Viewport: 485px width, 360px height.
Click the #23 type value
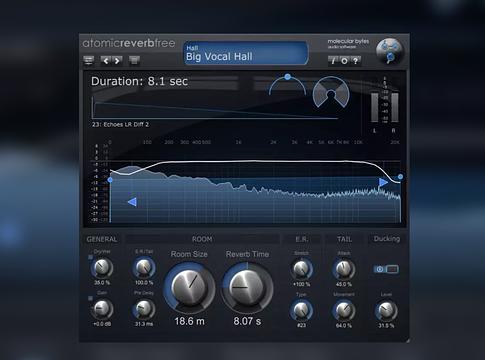point(301,325)
